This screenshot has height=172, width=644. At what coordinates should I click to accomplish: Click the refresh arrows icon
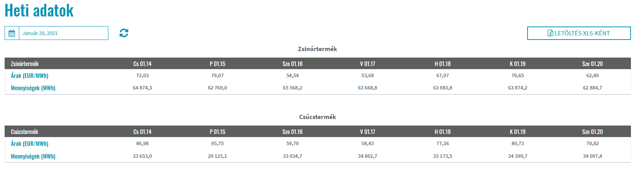124,33
